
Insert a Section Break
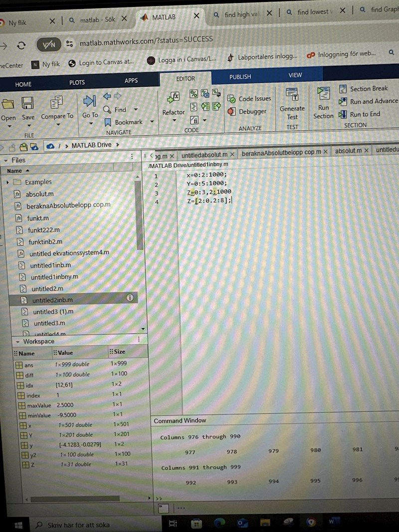tap(364, 89)
